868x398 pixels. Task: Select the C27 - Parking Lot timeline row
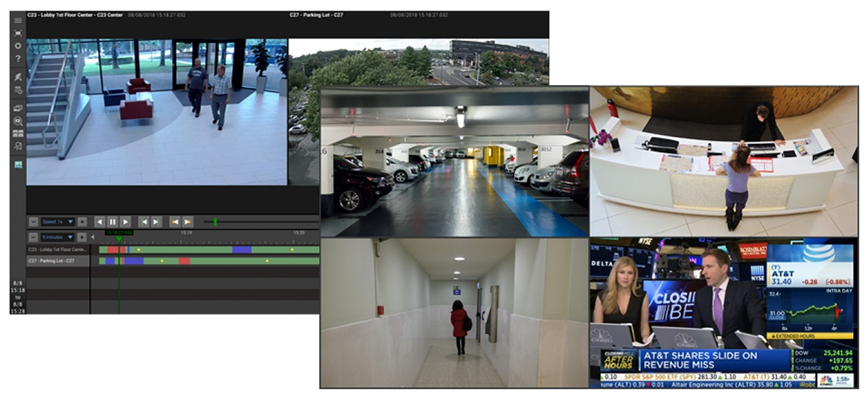coord(58,261)
